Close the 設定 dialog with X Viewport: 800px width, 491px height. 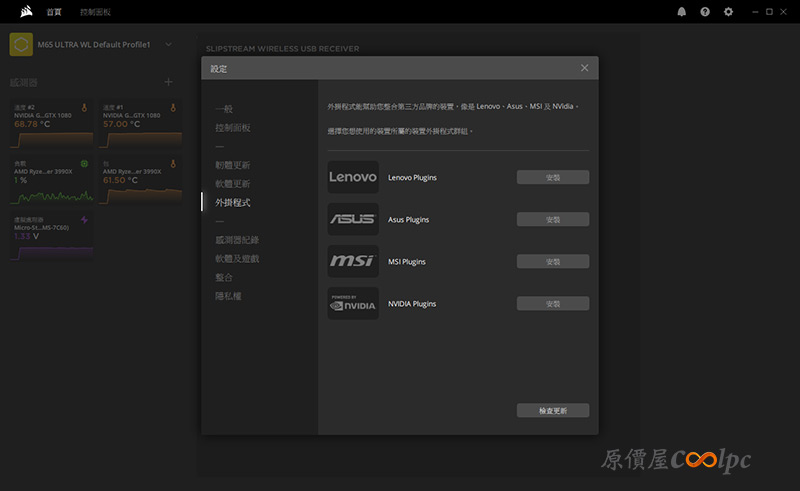click(584, 68)
